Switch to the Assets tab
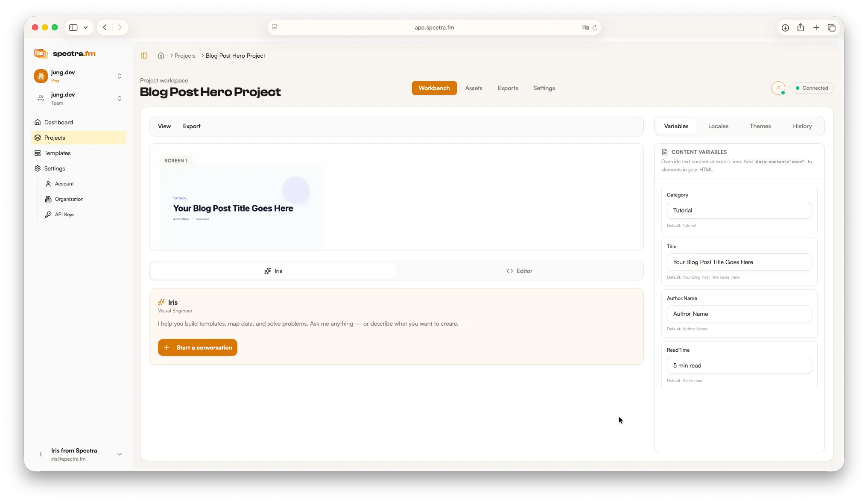868x503 pixels. 473,88
